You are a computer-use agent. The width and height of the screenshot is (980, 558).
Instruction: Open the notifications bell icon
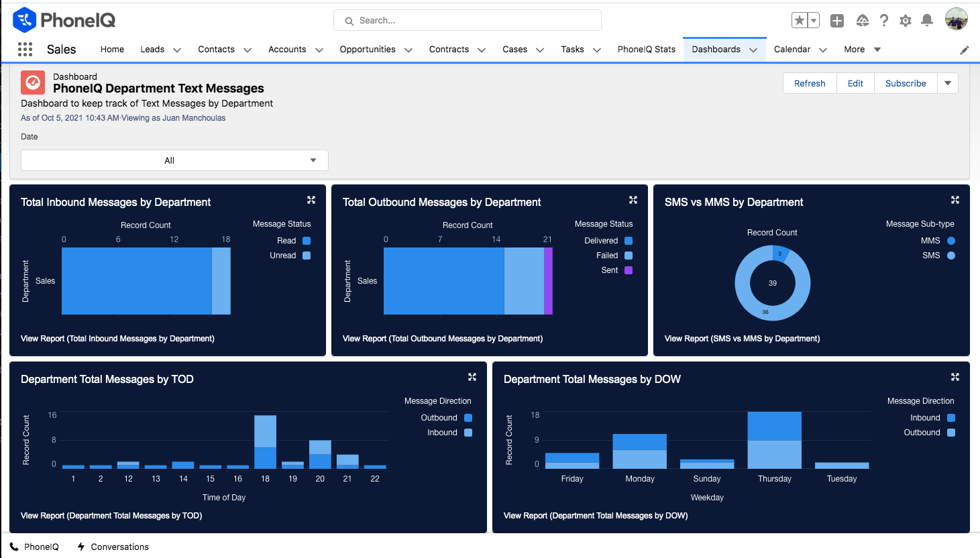click(927, 21)
